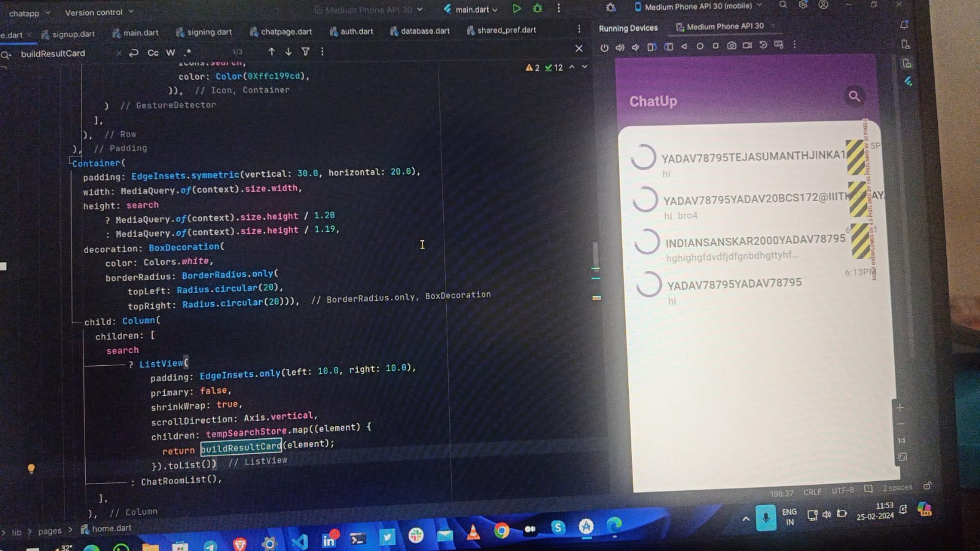Tap the ChatUp search magnifier icon

[x=854, y=96]
